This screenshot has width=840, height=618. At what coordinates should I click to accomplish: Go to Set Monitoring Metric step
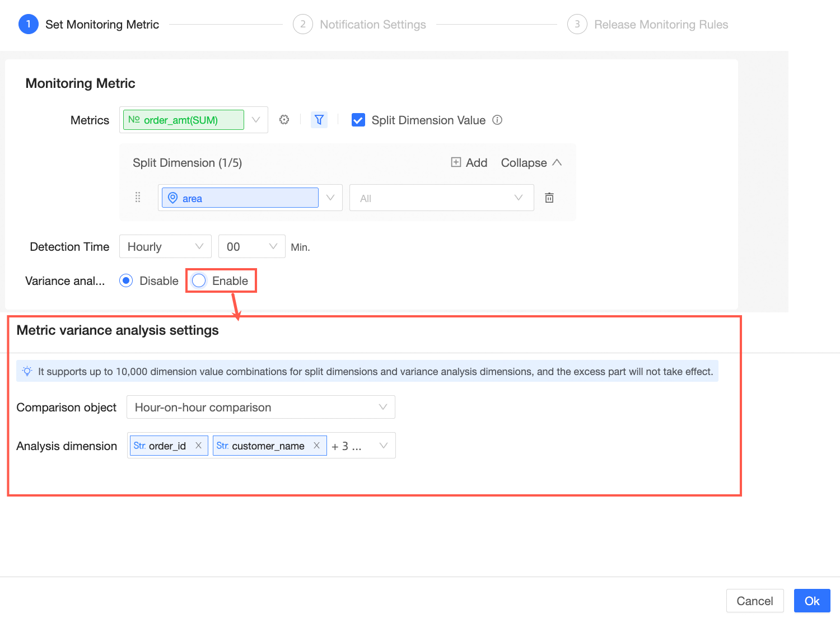click(89, 24)
